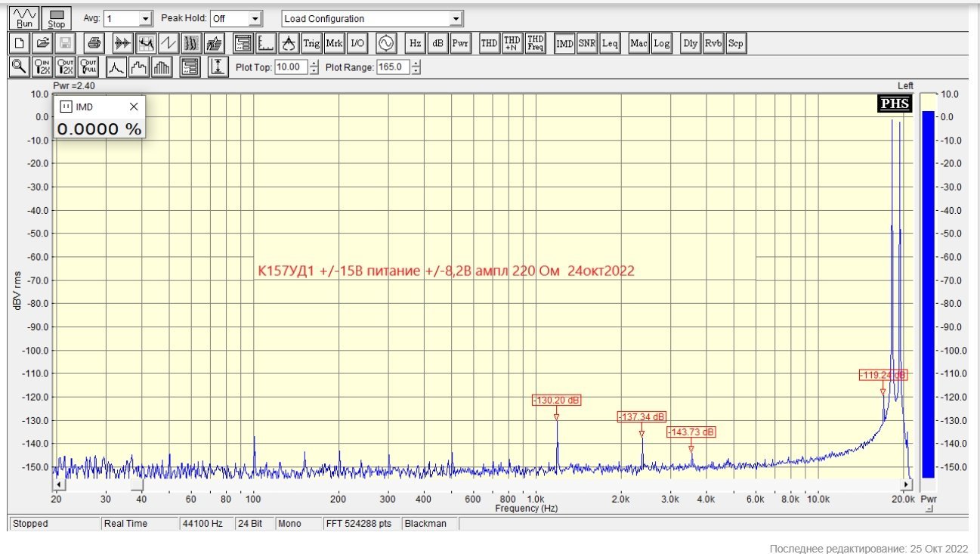The image size is (980, 554).
Task: Click the printer icon
Action: [x=94, y=43]
